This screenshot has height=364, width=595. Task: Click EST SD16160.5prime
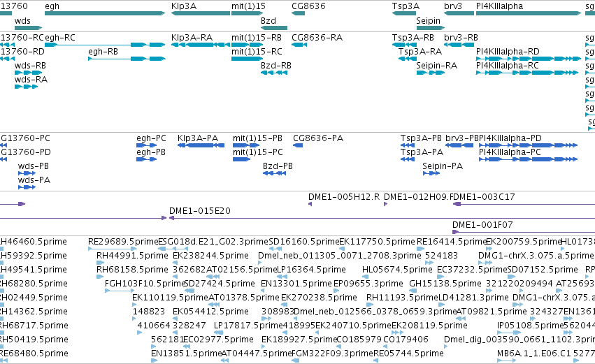tap(275, 249)
